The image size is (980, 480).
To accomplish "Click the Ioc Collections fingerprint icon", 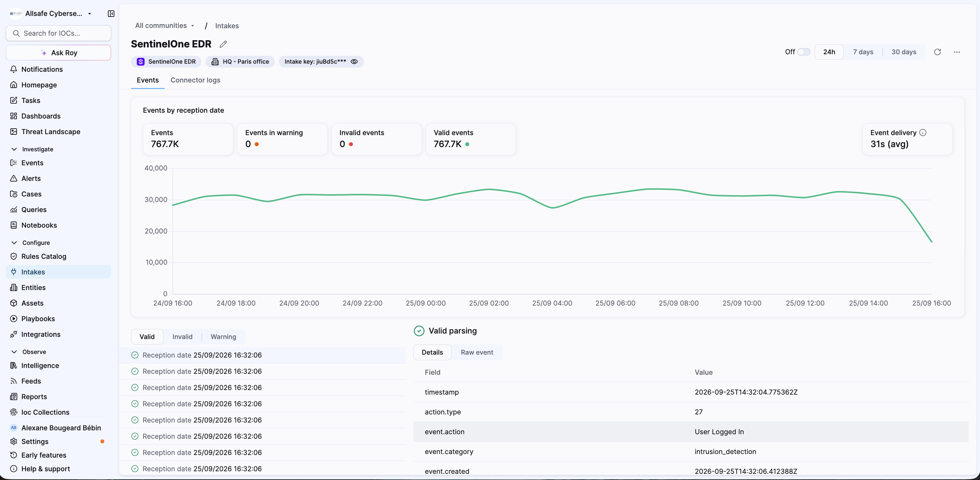I will tap(14, 412).
